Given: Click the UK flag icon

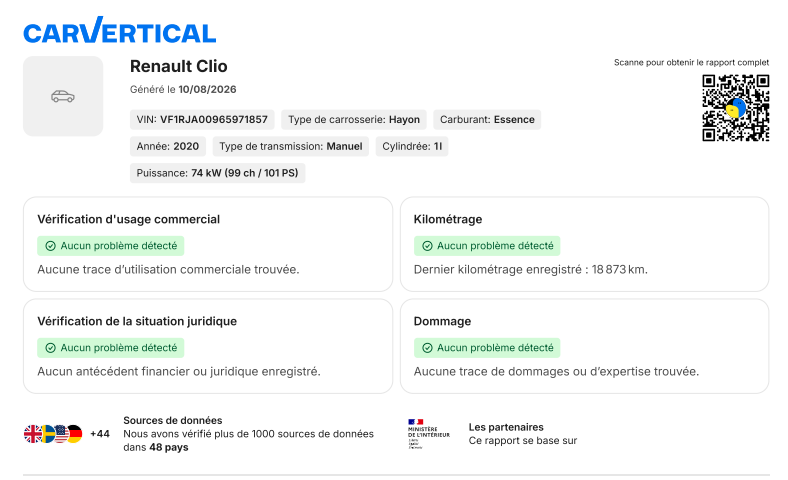Looking at the screenshot, I should 33,434.
